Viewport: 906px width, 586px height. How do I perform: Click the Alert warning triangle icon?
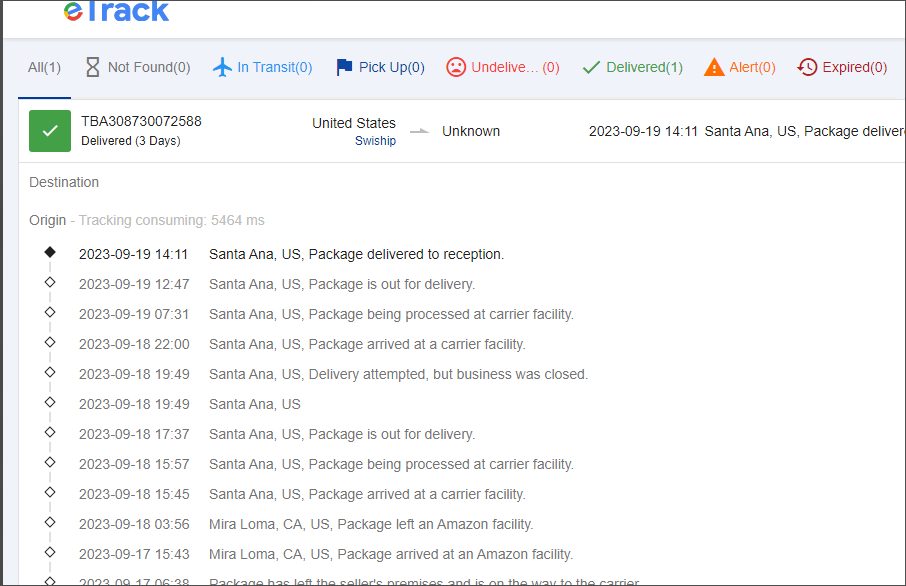714,67
